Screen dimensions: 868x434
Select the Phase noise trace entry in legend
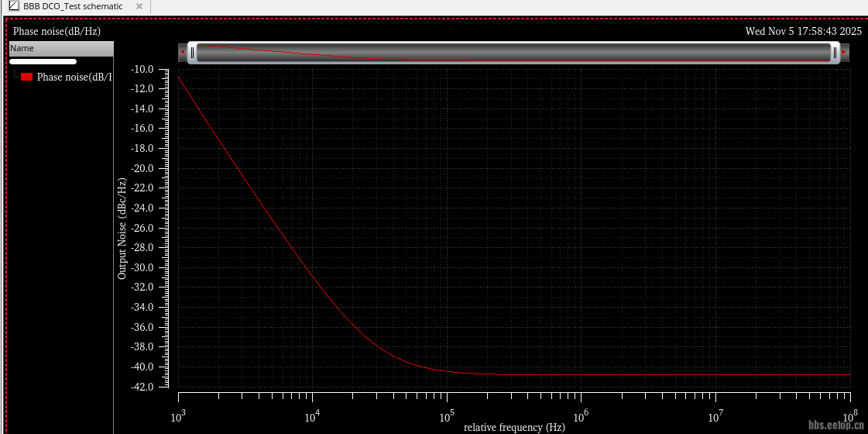[x=74, y=77]
